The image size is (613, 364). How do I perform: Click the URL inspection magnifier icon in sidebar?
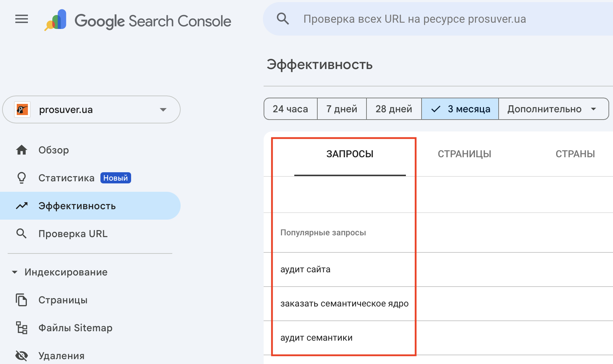22,234
